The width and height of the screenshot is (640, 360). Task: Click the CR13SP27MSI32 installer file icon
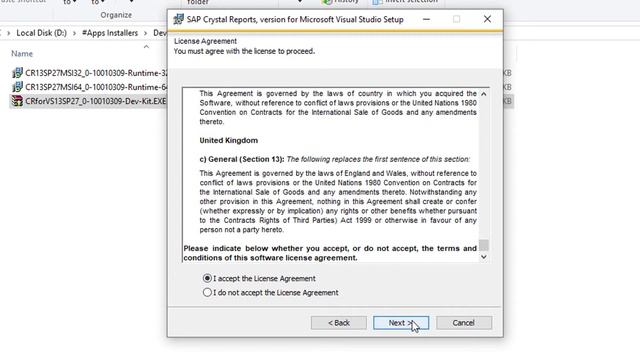[17, 73]
